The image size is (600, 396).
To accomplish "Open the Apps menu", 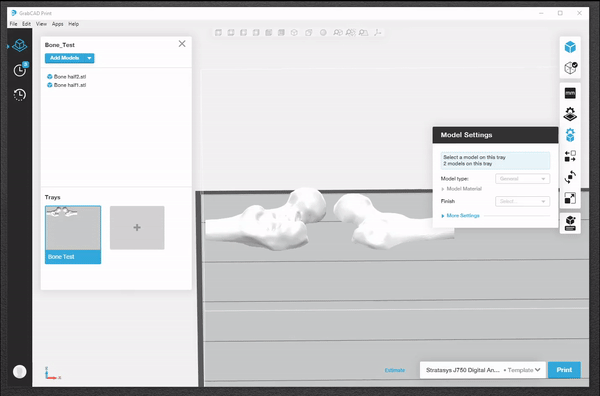I will click(57, 24).
